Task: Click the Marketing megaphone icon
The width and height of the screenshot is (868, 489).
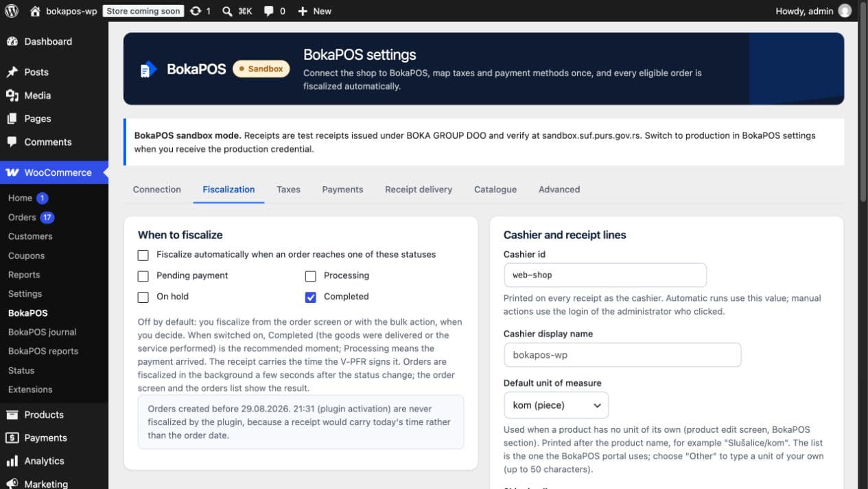Action: (12, 484)
